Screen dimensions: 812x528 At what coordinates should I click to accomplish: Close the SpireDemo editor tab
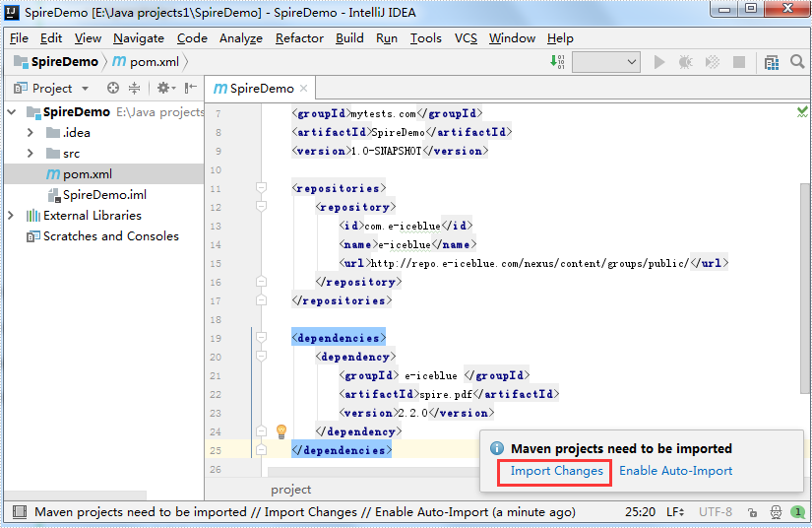pyautogui.click(x=304, y=88)
